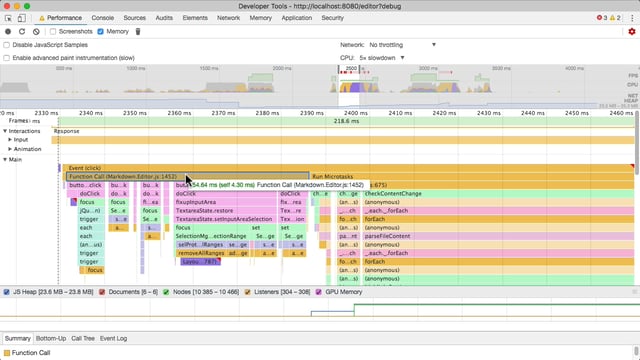This screenshot has height=360, width=640.
Task: Click the 218.6 ms frame bar
Action: click(x=346, y=121)
